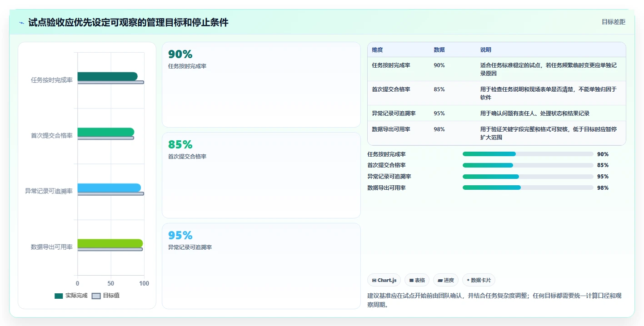
Task: Select the 表格 chip
Action: (x=417, y=280)
